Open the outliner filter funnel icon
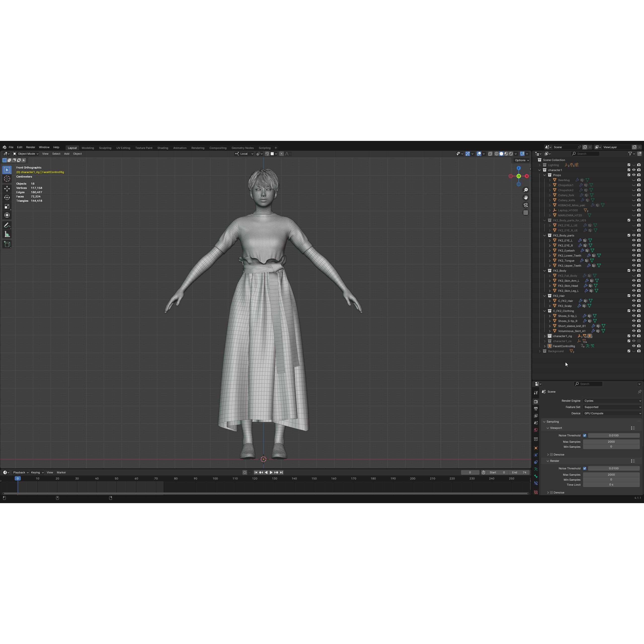 point(631,154)
